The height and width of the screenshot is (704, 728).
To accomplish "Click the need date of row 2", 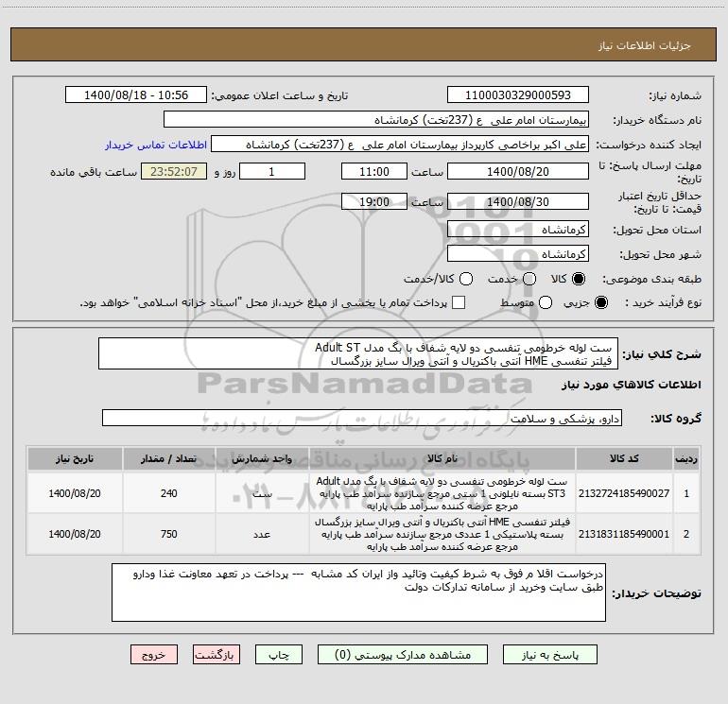I will [75, 534].
